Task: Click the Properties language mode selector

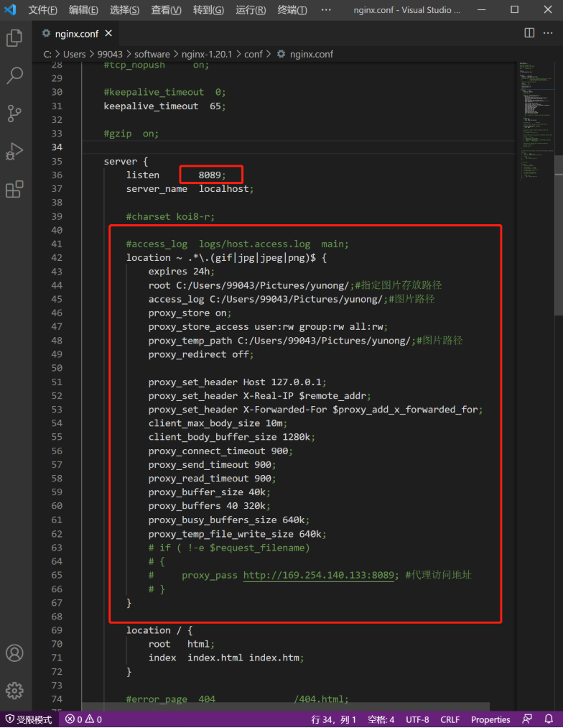Action: pyautogui.click(x=490, y=719)
